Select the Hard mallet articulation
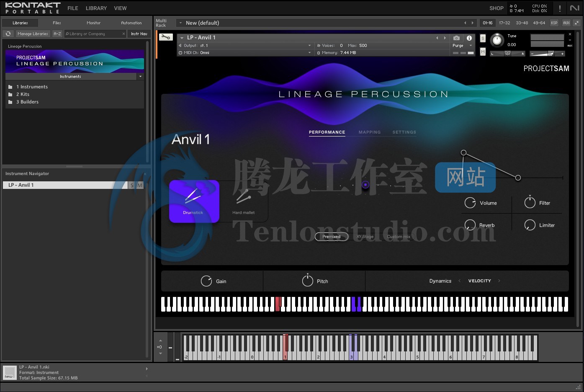 point(243,201)
